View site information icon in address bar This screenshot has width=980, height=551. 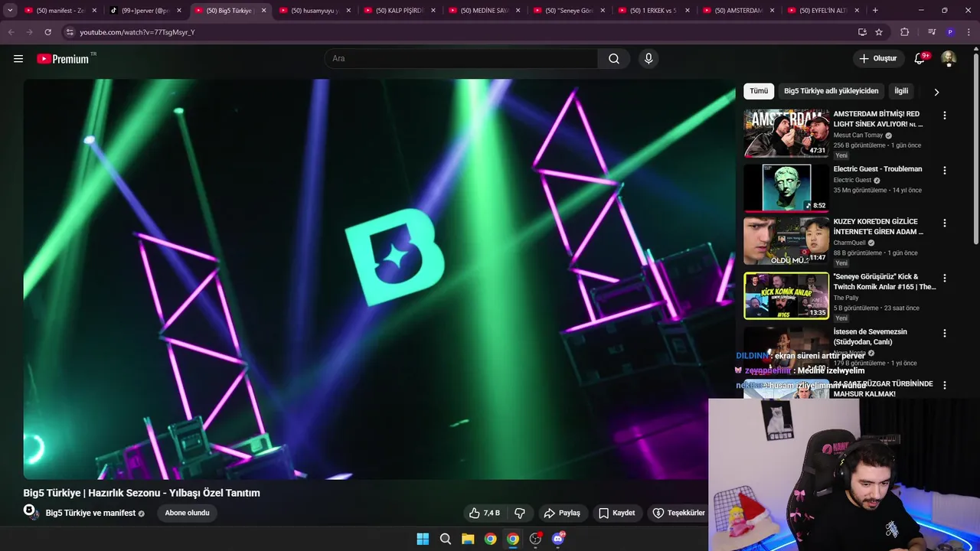click(x=69, y=32)
